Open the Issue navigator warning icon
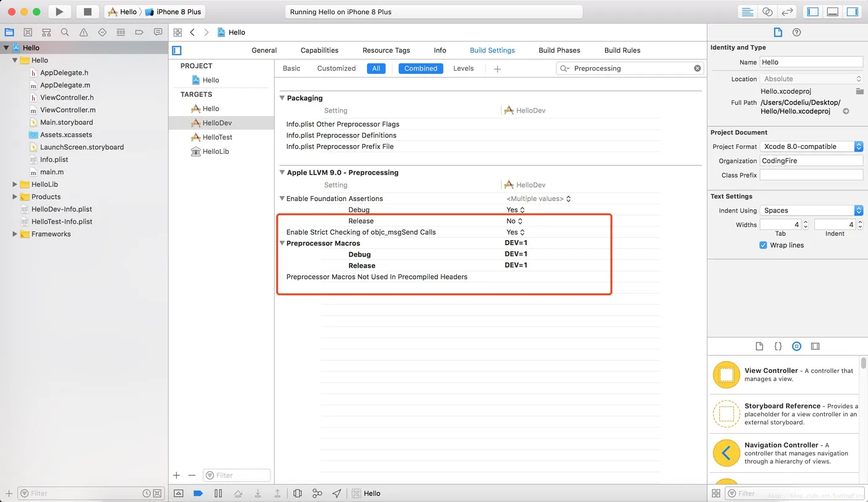 click(84, 32)
